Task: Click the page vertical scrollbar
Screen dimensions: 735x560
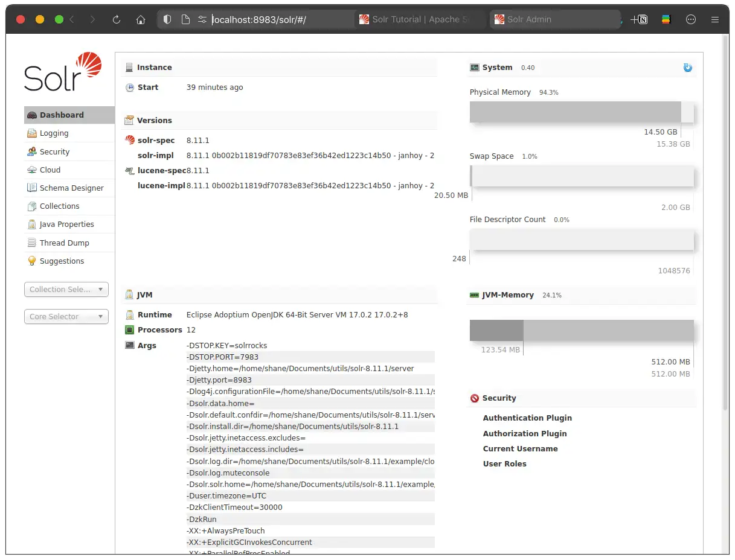Action: click(725, 223)
